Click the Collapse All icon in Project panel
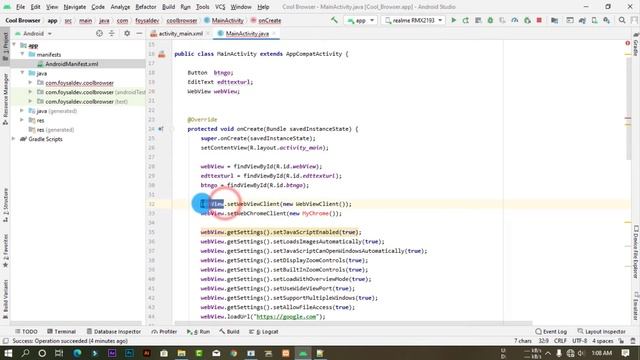640x360 pixels. pos(111,33)
